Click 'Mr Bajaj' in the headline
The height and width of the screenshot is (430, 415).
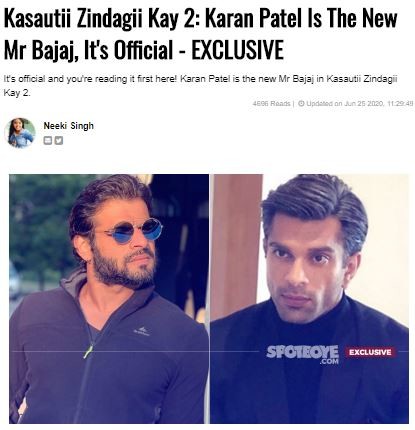coord(40,50)
